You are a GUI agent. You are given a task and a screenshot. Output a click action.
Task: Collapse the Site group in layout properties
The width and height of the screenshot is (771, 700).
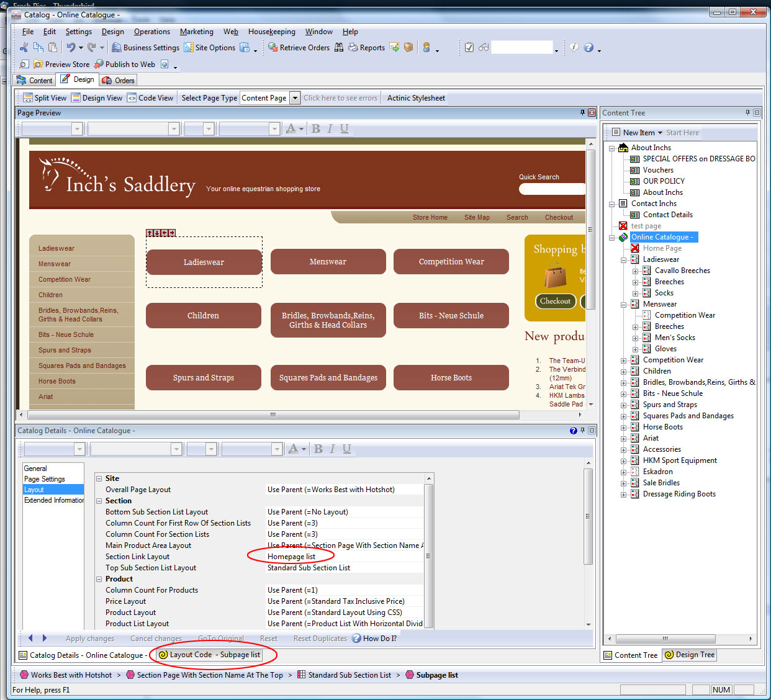click(x=99, y=478)
